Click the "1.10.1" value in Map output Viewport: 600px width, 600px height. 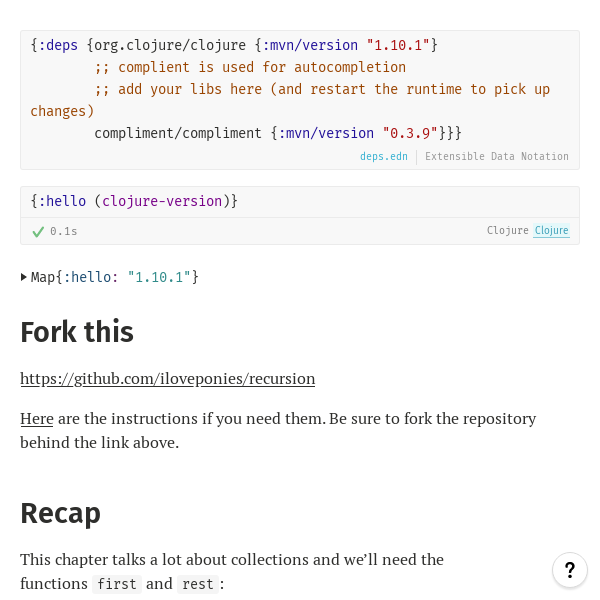pos(159,277)
